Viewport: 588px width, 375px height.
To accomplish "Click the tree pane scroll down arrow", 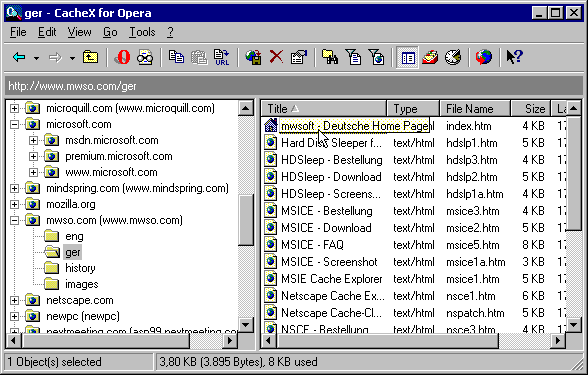I will pos(246,325).
